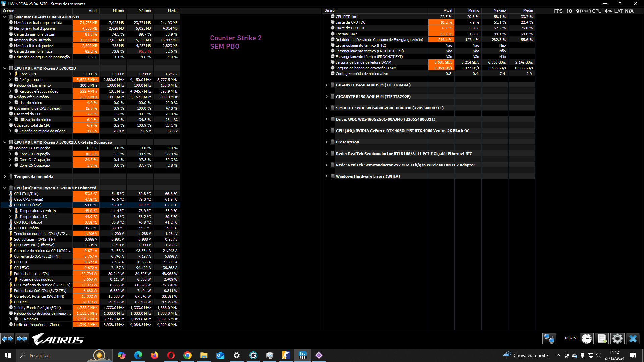Click the taskbar clock showing 14:42
Viewport: 644px width, 362px height.
614,355
